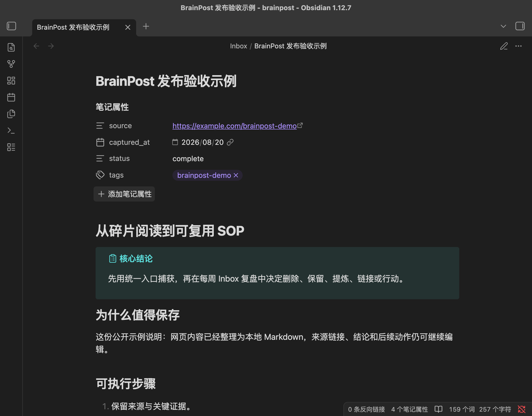Viewport: 532px width, 416px height.
Task: Edit the 2026/08/20 date value
Action: point(203,142)
